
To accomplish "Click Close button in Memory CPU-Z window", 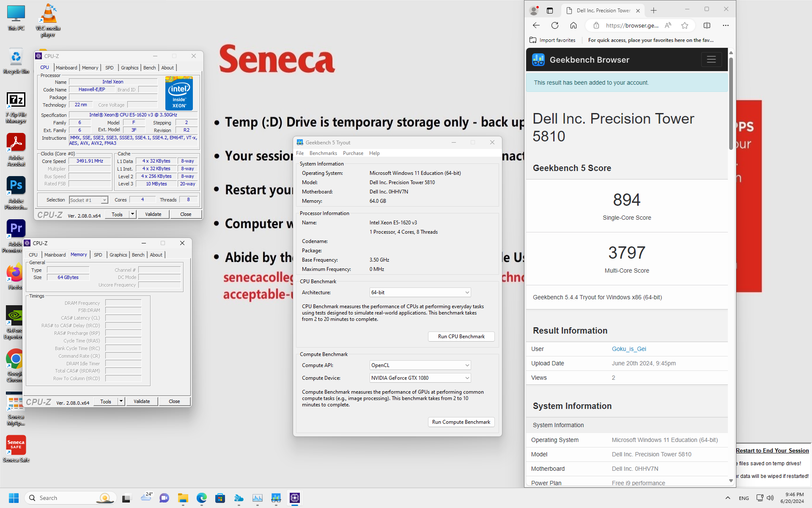I will click(174, 401).
